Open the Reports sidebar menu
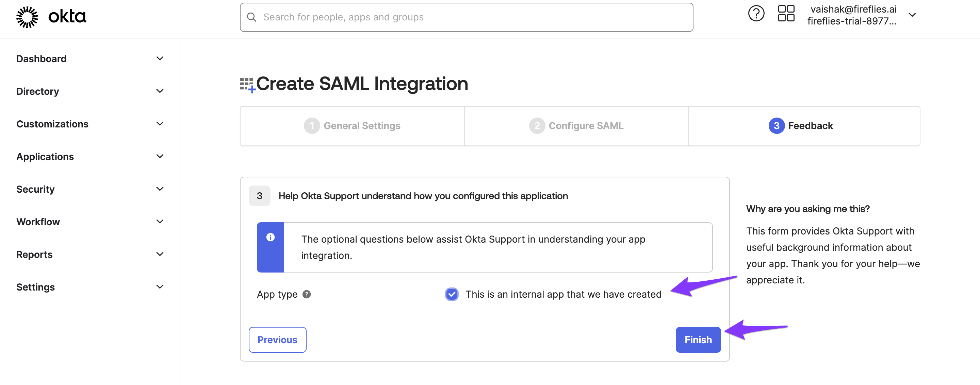980x385 pixels. 90,254
